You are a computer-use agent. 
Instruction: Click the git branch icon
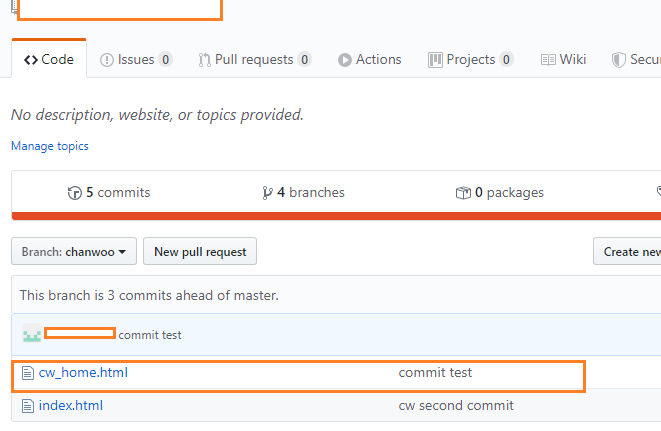267,193
